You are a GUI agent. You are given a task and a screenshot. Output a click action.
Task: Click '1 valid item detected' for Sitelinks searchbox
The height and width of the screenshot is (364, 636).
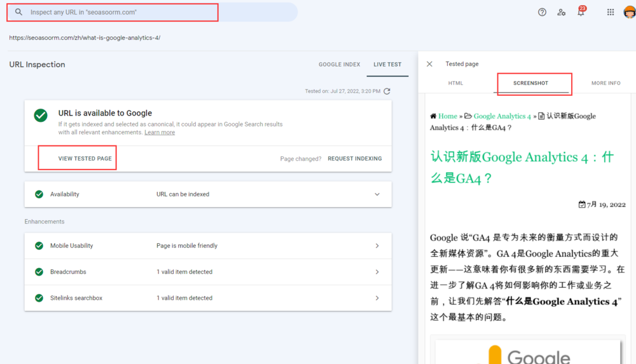[x=184, y=298]
